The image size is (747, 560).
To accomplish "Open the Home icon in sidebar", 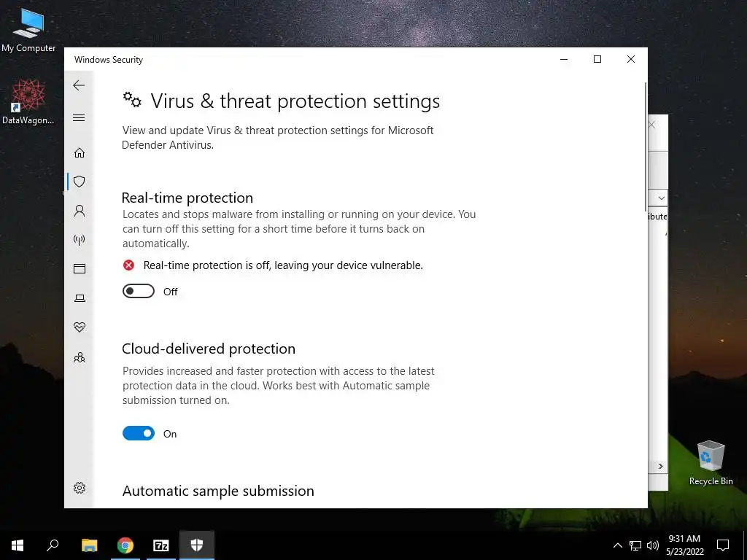I will click(80, 153).
